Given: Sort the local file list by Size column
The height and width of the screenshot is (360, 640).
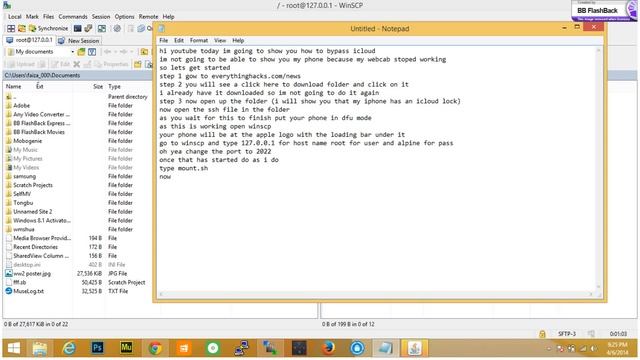Looking at the screenshot, I should point(98,87).
